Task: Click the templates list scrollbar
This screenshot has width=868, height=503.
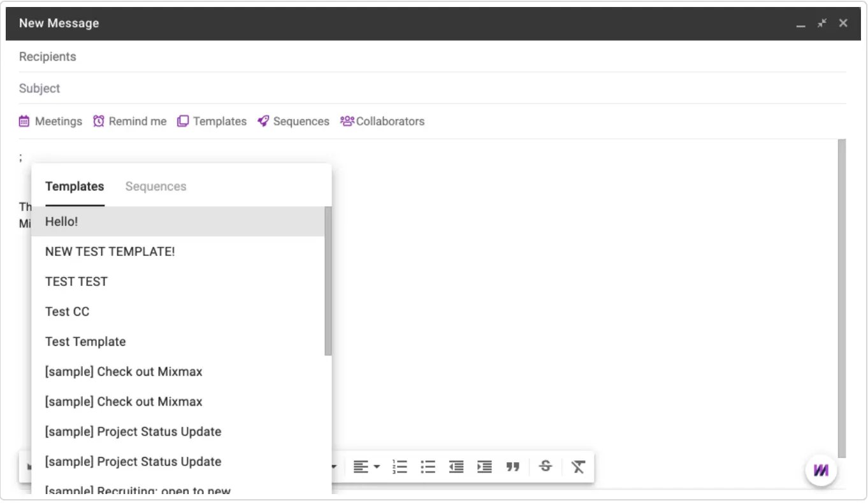Action: pyautogui.click(x=328, y=281)
